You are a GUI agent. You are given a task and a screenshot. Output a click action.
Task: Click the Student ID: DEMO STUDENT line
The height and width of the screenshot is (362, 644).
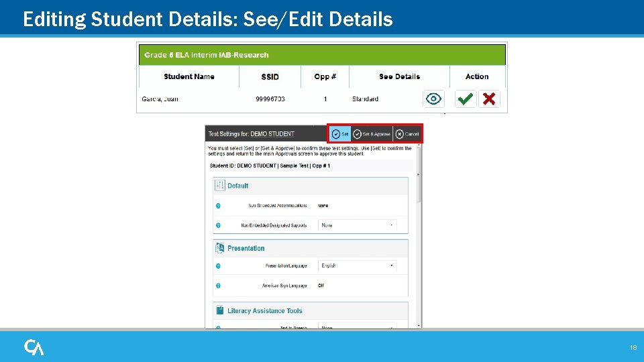(x=270, y=166)
